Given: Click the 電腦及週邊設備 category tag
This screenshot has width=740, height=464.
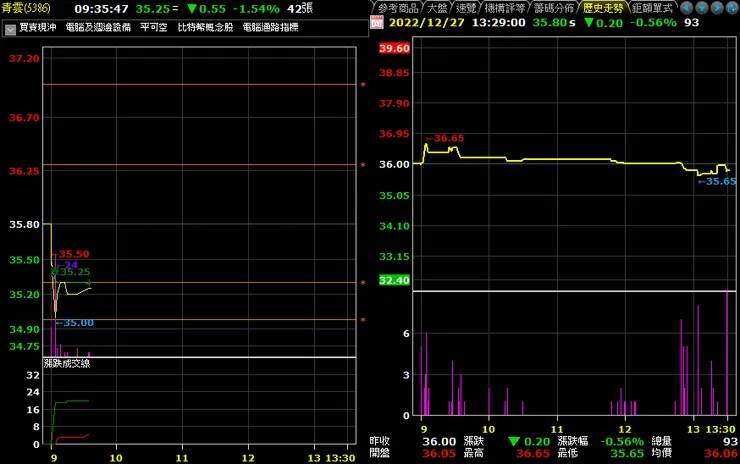Looking at the screenshot, I should click(98, 27).
